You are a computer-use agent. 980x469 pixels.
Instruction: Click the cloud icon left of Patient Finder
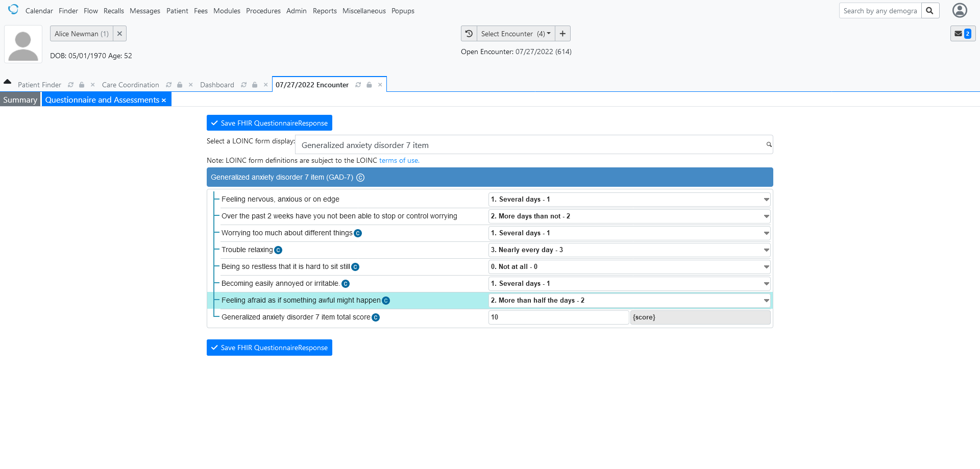(7, 81)
